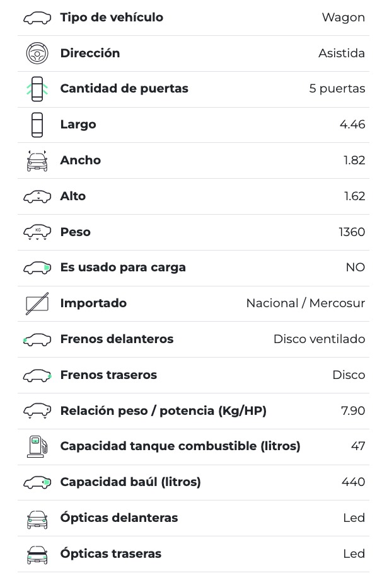This screenshot has height=588, width=382.
Task: Click the Disco ventilado value text
Action: (x=319, y=339)
